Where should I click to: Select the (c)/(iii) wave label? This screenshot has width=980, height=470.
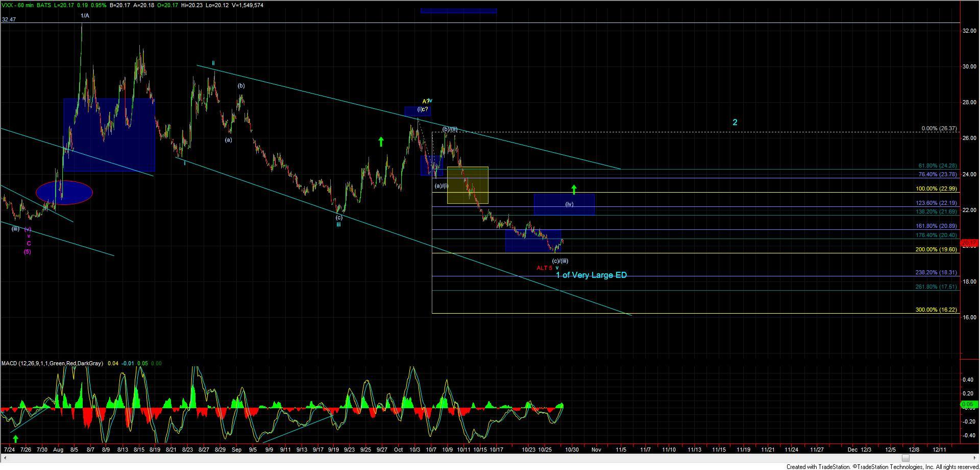click(560, 261)
